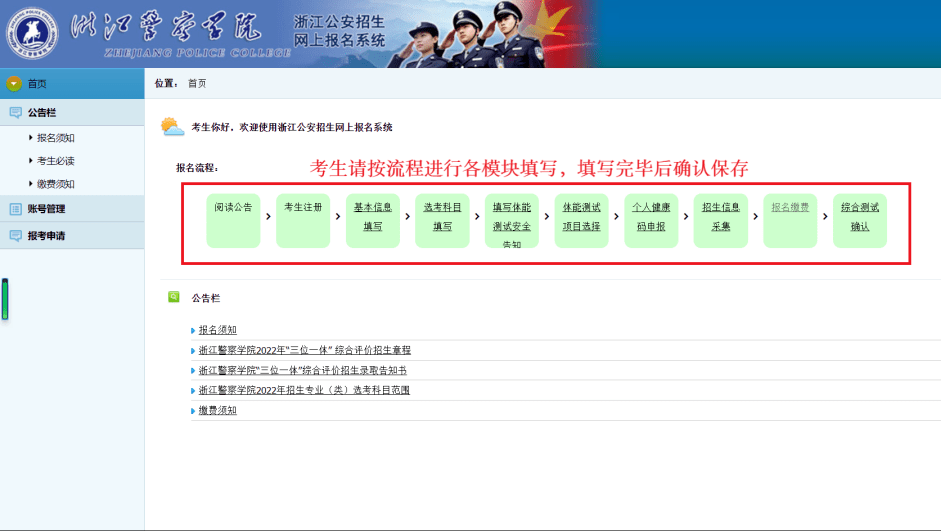The height and width of the screenshot is (531, 941).
Task: Click the triangle arrow before sidebar 考生必读
Action: pyautogui.click(x=31, y=160)
